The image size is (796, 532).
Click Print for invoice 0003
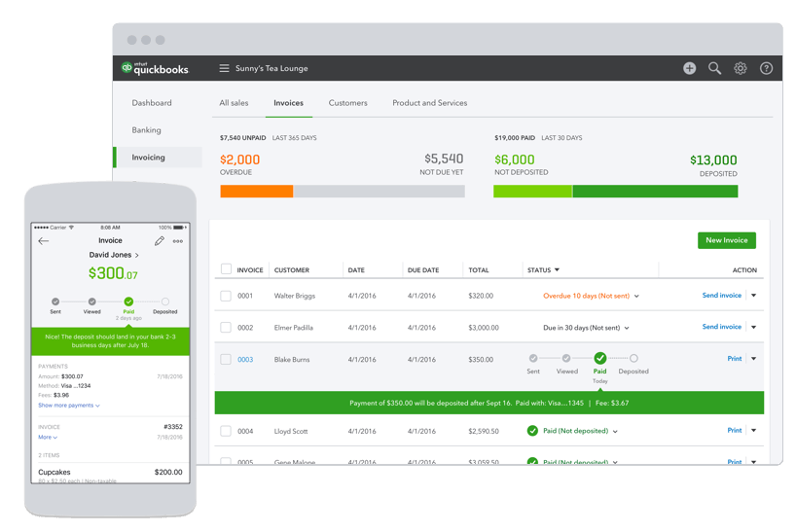735,359
